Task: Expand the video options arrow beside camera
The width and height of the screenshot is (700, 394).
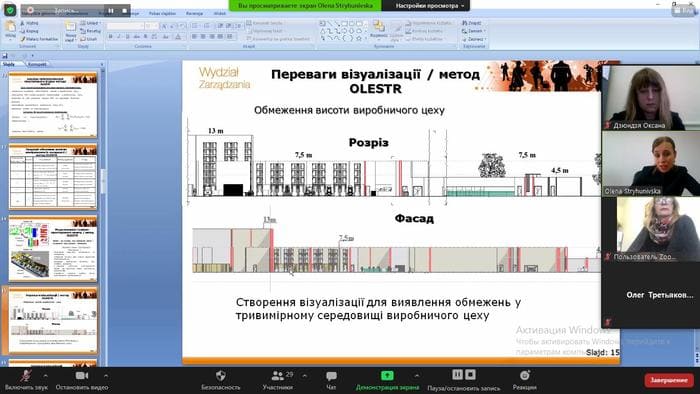Action: [x=106, y=376]
